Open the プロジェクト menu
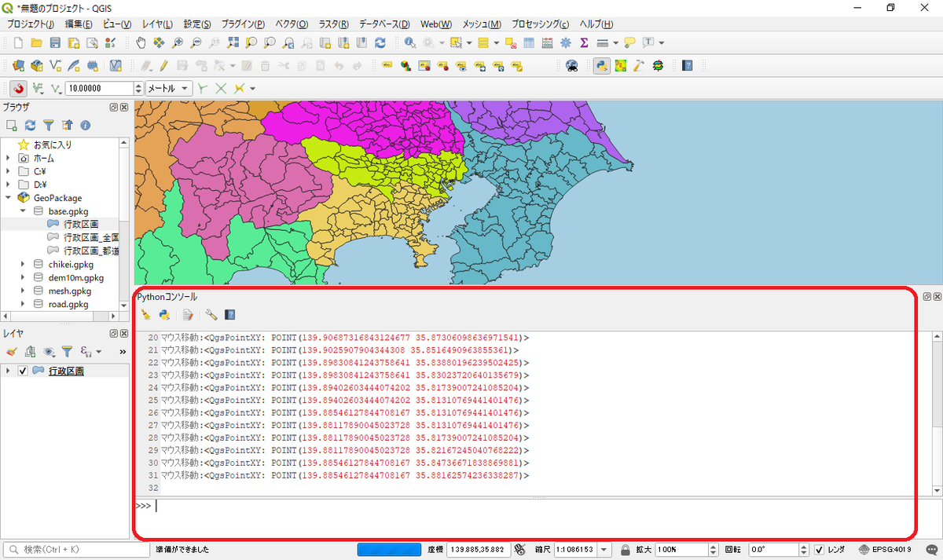This screenshot has width=943, height=560. pos(30,24)
